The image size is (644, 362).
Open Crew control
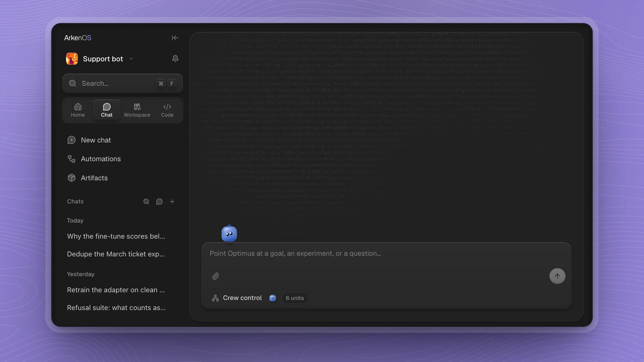(x=237, y=298)
